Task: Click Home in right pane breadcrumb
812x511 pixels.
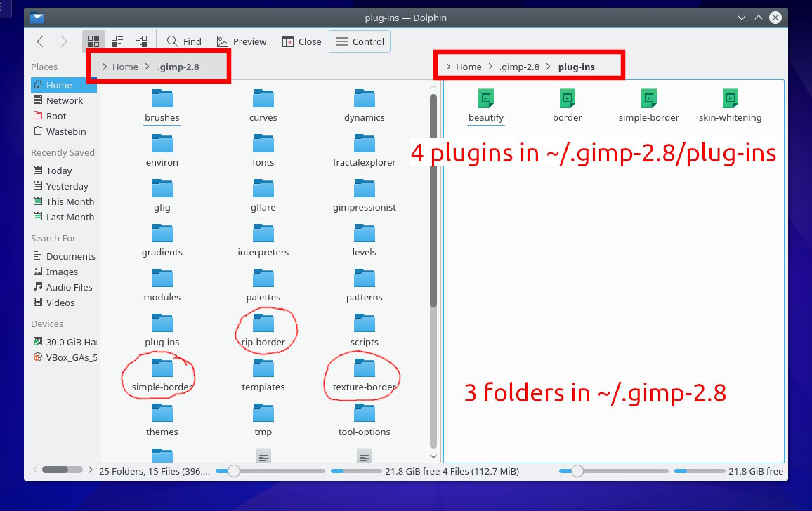Action: click(x=468, y=67)
